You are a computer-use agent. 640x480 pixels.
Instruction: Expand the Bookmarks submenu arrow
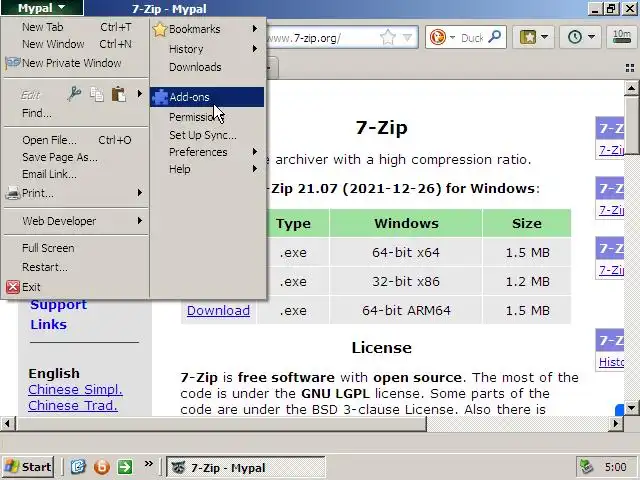(255, 29)
